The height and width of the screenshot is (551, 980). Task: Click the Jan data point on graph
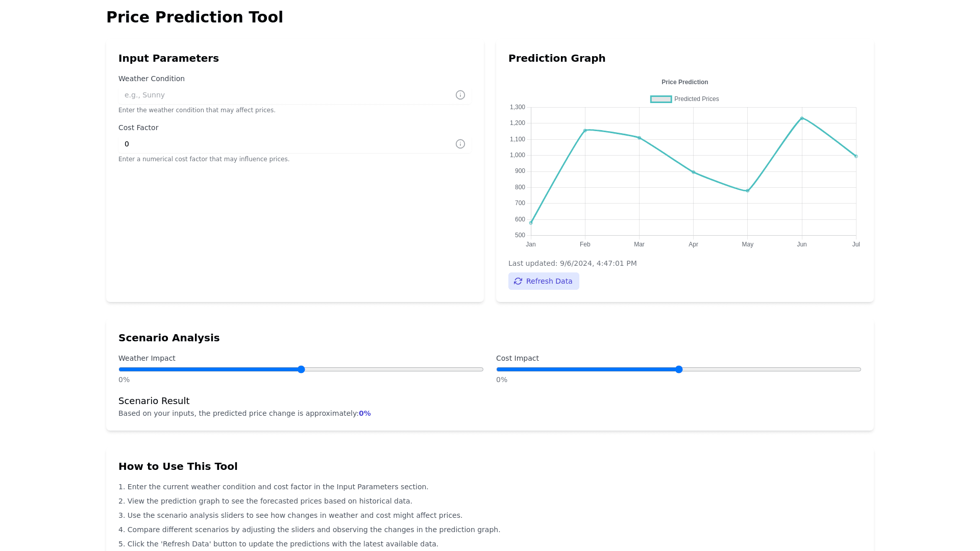(x=531, y=223)
